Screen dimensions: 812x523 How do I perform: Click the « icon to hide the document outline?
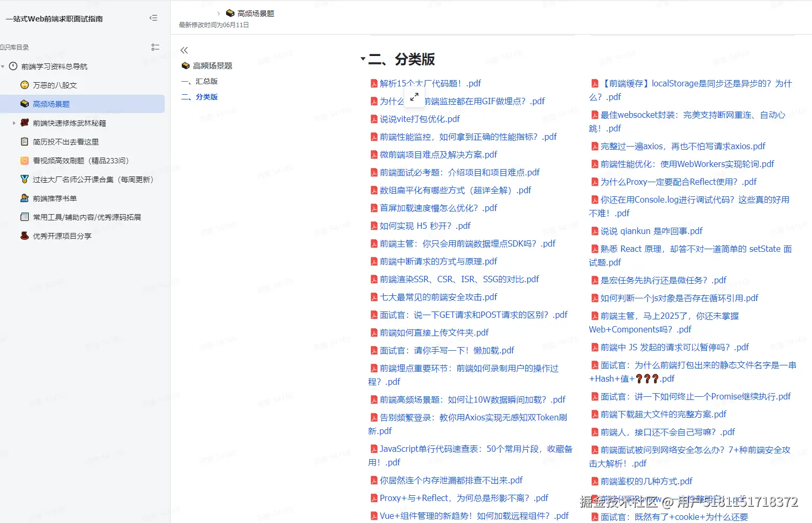pyautogui.click(x=184, y=50)
